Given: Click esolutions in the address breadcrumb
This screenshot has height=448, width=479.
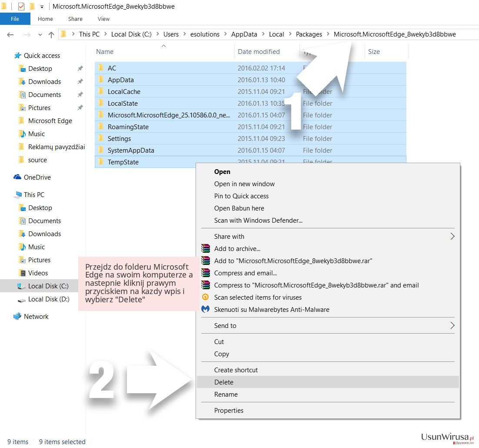Looking at the screenshot, I should pos(205,34).
